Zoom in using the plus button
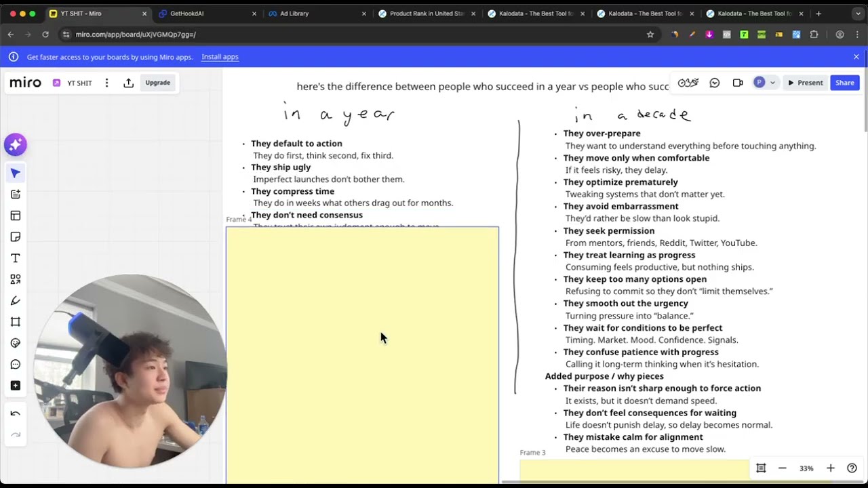868x488 pixels. (x=830, y=468)
